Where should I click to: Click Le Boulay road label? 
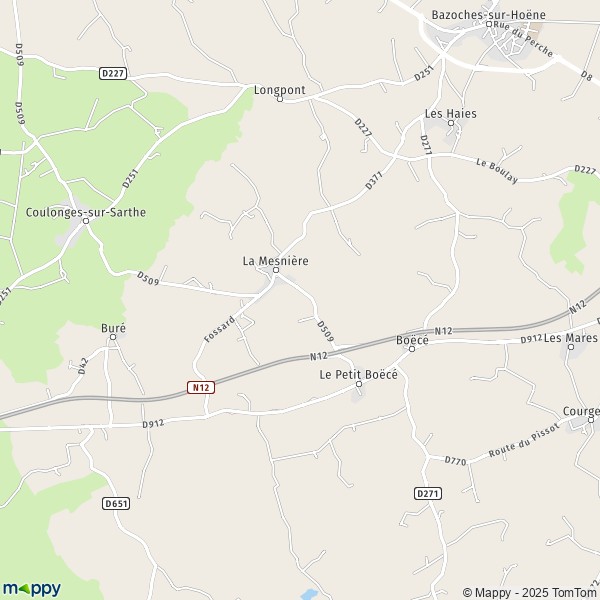point(497,171)
